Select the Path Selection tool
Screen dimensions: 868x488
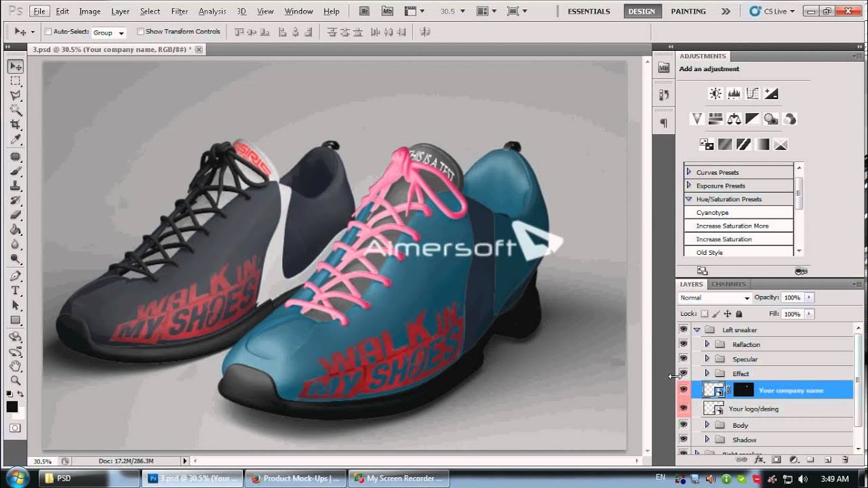(x=16, y=306)
